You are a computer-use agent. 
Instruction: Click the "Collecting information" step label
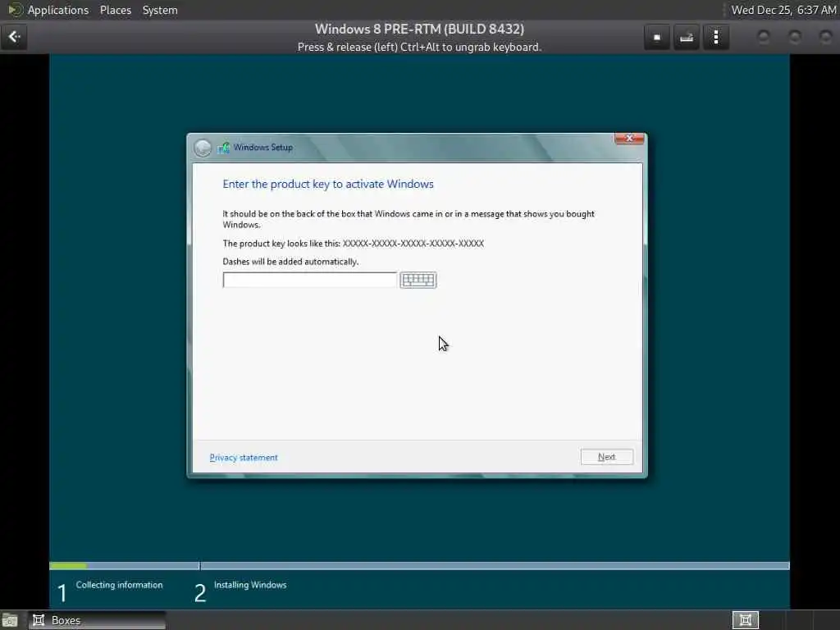[x=119, y=585]
